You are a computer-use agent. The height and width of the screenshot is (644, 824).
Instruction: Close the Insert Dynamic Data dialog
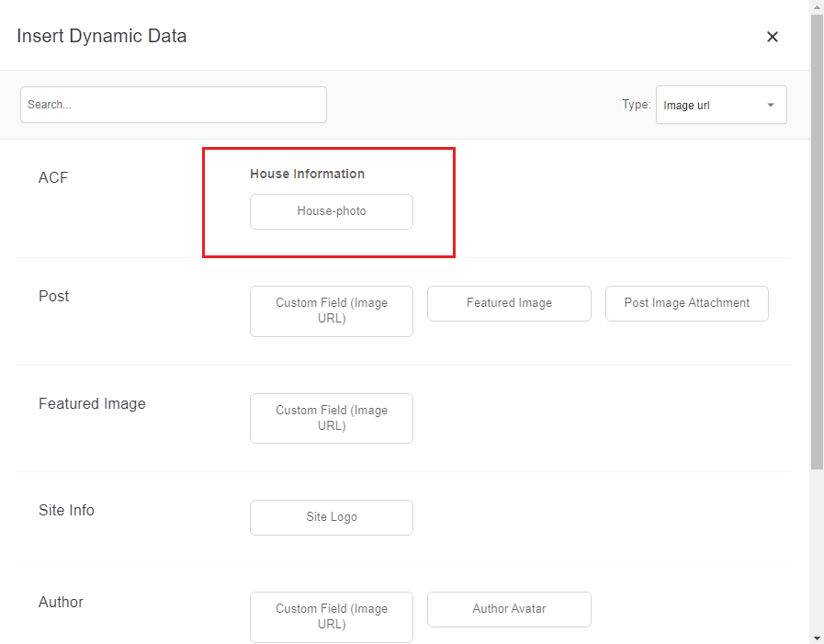(x=772, y=37)
